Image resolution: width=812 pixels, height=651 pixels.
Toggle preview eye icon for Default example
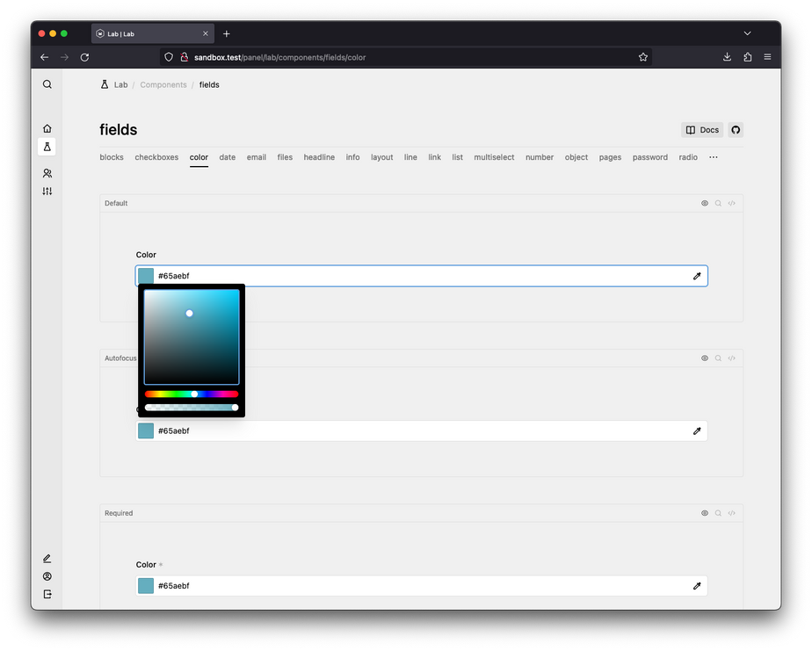click(x=705, y=203)
